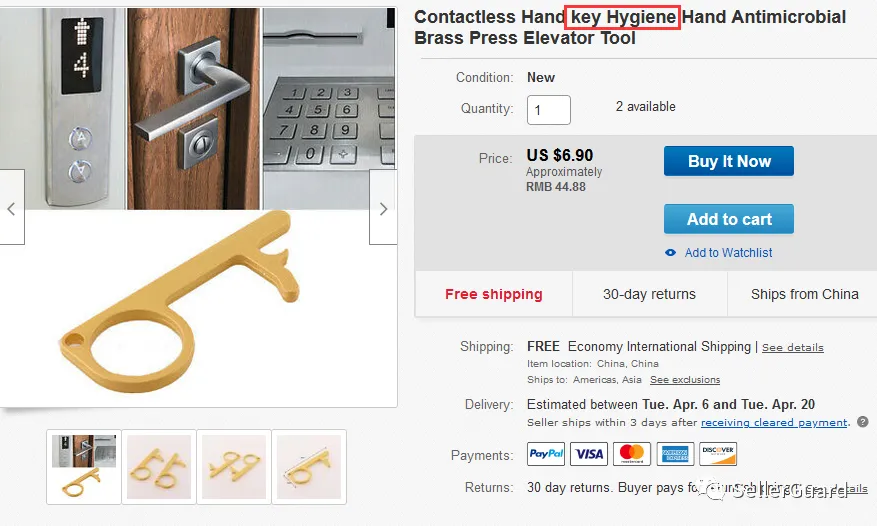Select the fourth thumbnail with measured key
This screenshot has width=877, height=526.
309,467
